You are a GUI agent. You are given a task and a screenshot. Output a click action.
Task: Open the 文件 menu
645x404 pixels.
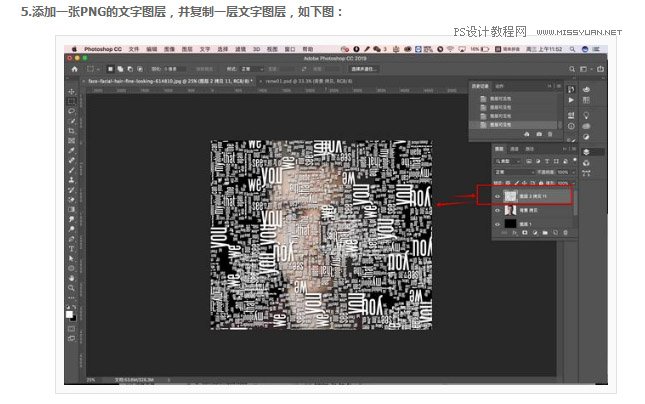point(134,49)
